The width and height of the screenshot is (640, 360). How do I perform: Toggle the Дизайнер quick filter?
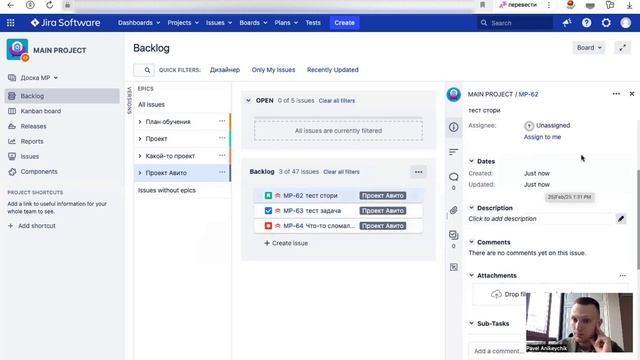coord(225,70)
